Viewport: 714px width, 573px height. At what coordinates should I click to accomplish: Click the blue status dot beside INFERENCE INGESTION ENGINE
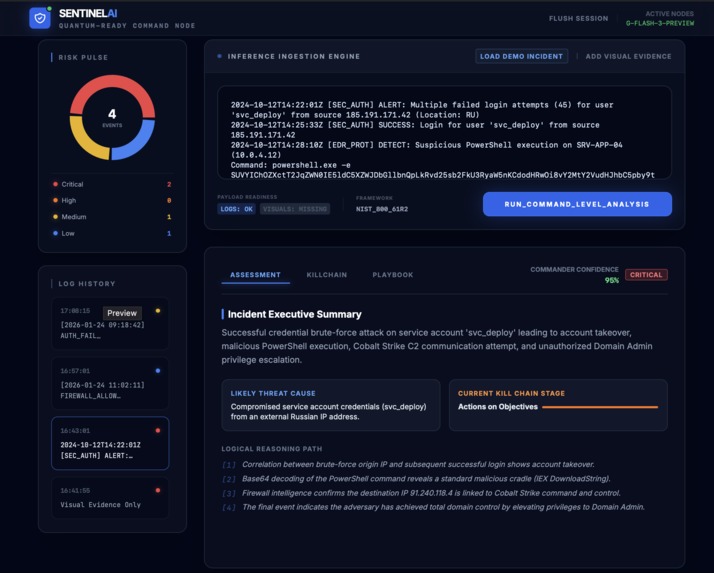coord(219,56)
